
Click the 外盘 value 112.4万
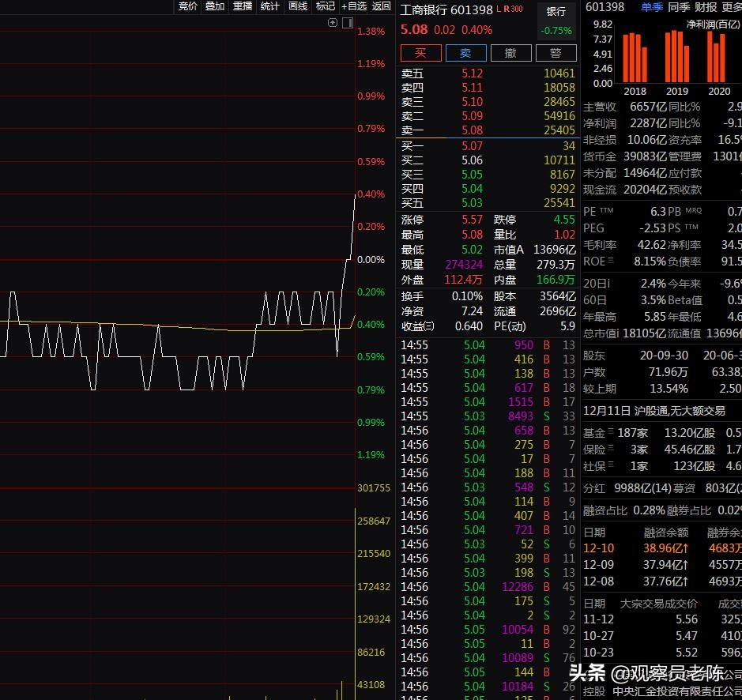point(463,280)
